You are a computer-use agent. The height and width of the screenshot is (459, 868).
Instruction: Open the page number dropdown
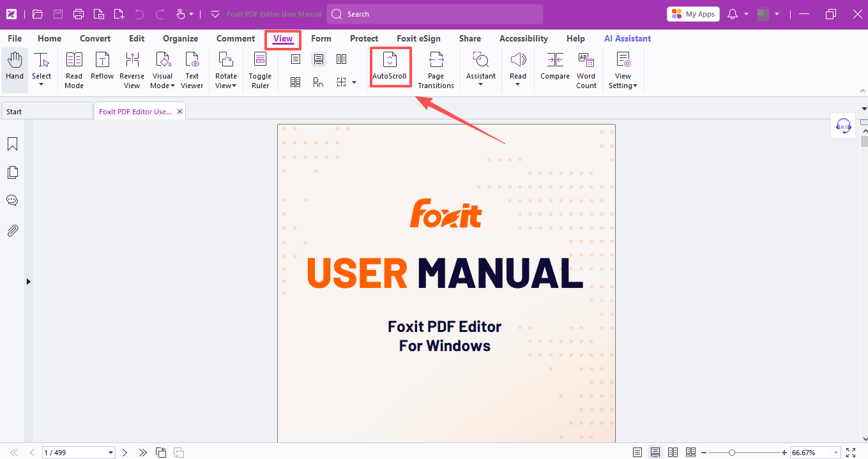(x=111, y=453)
